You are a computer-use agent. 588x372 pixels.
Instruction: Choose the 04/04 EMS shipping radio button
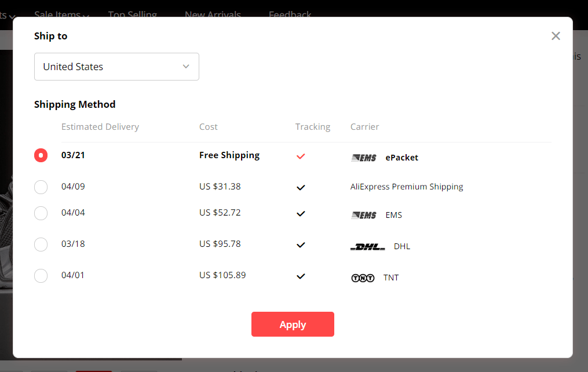[x=41, y=213]
